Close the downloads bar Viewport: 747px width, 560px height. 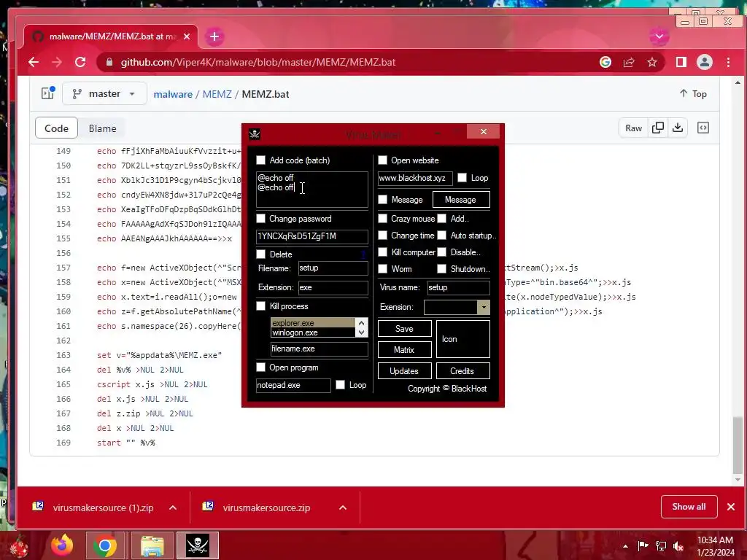pos(731,507)
